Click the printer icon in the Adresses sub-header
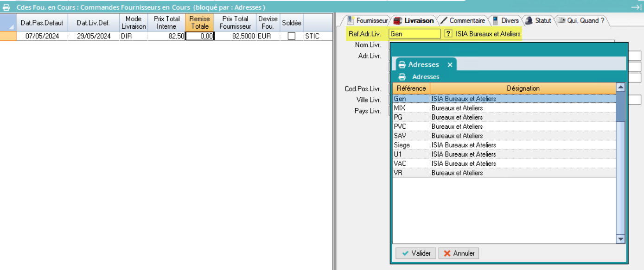 (402, 77)
